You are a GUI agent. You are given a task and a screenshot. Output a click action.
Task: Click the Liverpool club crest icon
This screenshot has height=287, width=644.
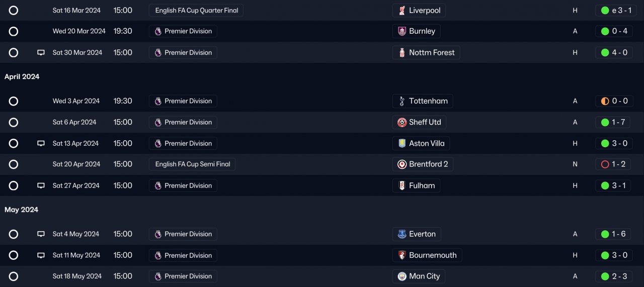click(x=401, y=11)
